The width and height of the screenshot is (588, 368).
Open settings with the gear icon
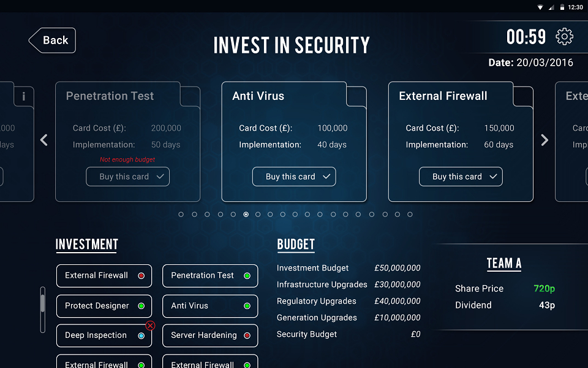tap(564, 37)
